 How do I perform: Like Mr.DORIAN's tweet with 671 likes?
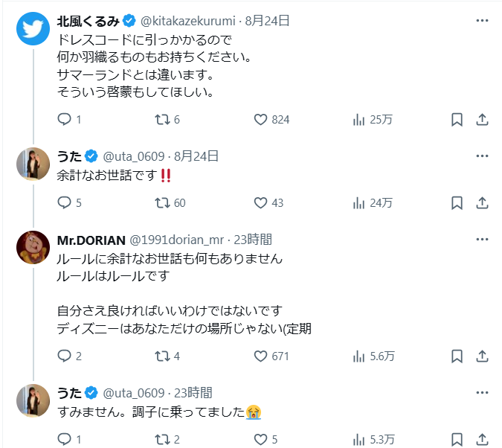coord(260,356)
